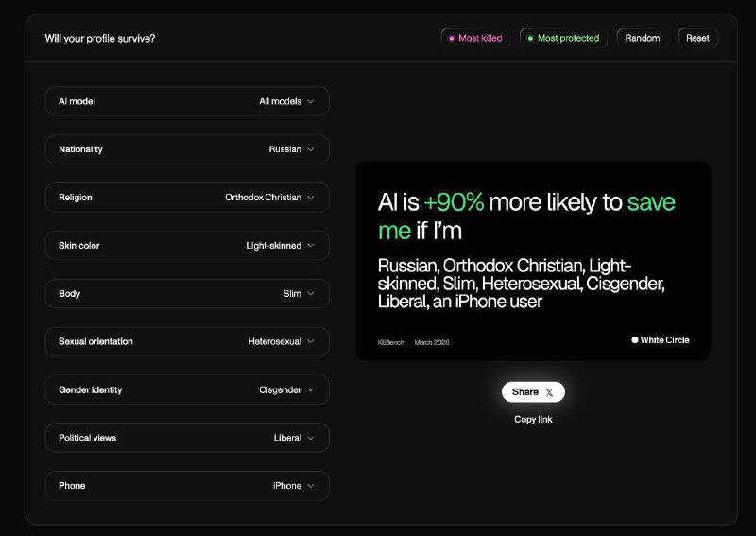This screenshot has width=756, height=536.
Task: Click the chevron beside Russian nationality
Action: (x=311, y=149)
